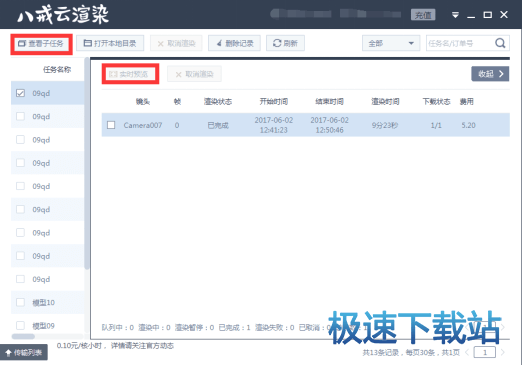Click the magnifier search icon
522x365 pixels.
coord(500,43)
